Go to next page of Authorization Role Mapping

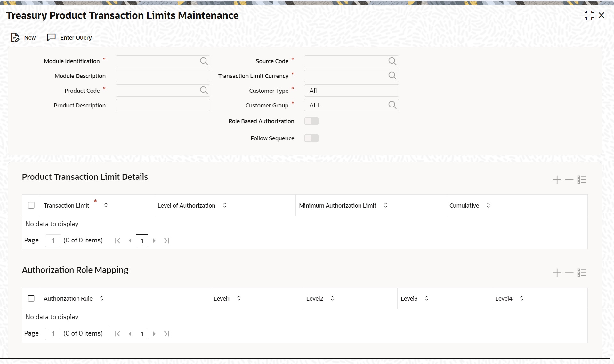pyautogui.click(x=155, y=334)
